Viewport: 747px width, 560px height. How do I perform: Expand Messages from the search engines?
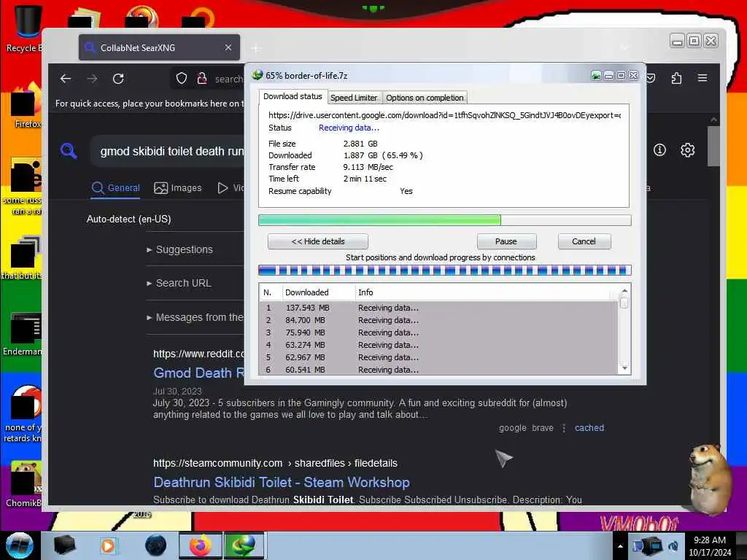[196, 317]
